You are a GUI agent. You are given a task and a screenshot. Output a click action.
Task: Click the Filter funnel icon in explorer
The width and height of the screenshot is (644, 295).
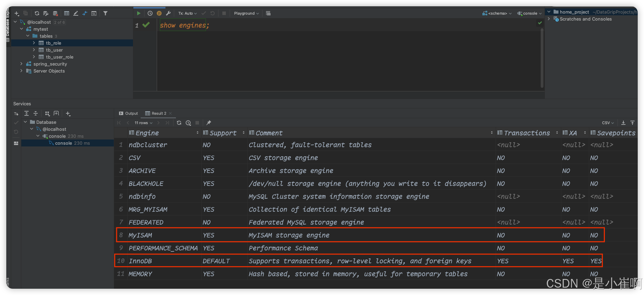click(105, 14)
